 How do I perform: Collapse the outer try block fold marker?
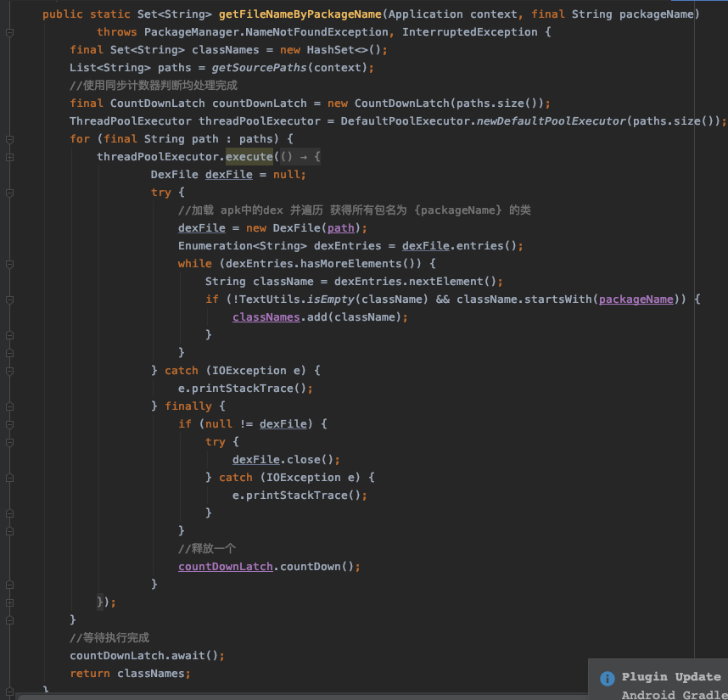tap(9, 193)
